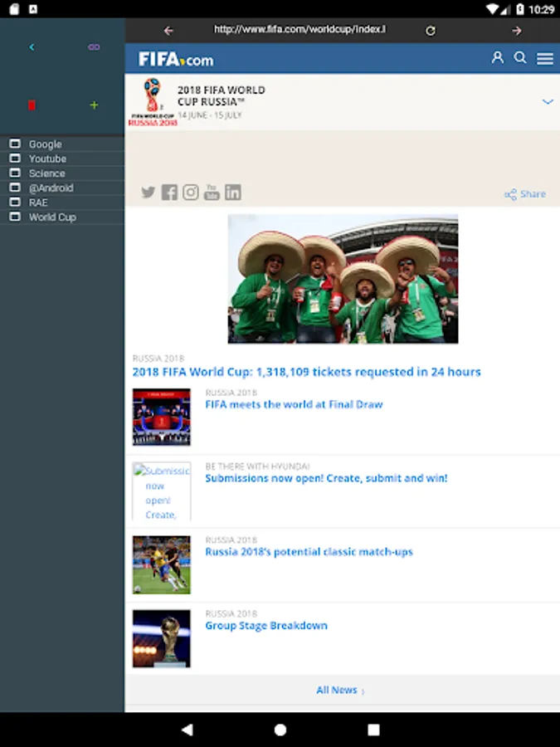Reload the page with refresh icon
The width and height of the screenshot is (560, 747).
[431, 31]
